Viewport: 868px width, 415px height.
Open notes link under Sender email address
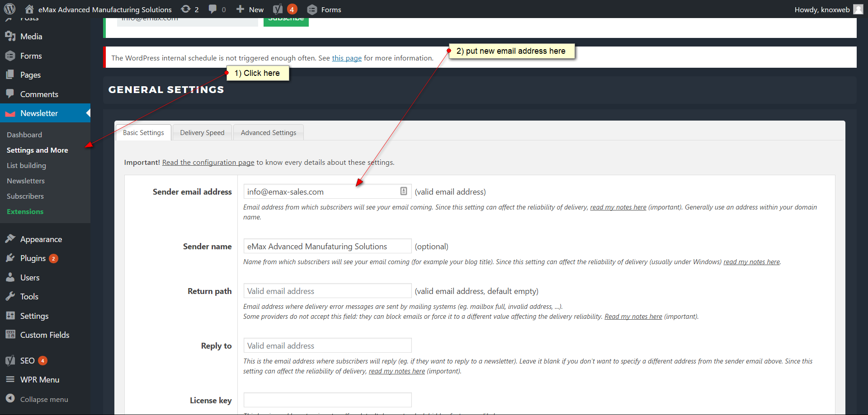618,207
